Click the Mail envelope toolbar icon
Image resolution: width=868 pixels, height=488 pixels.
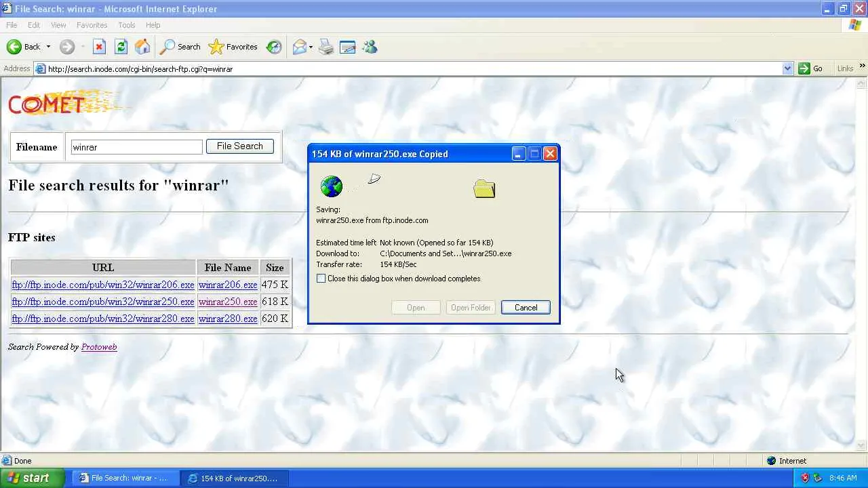click(299, 47)
